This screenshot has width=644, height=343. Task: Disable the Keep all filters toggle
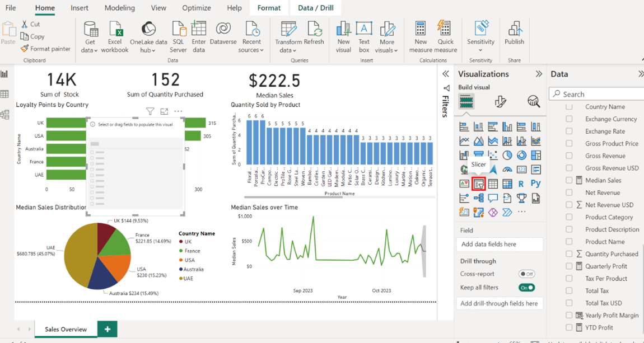(x=526, y=288)
